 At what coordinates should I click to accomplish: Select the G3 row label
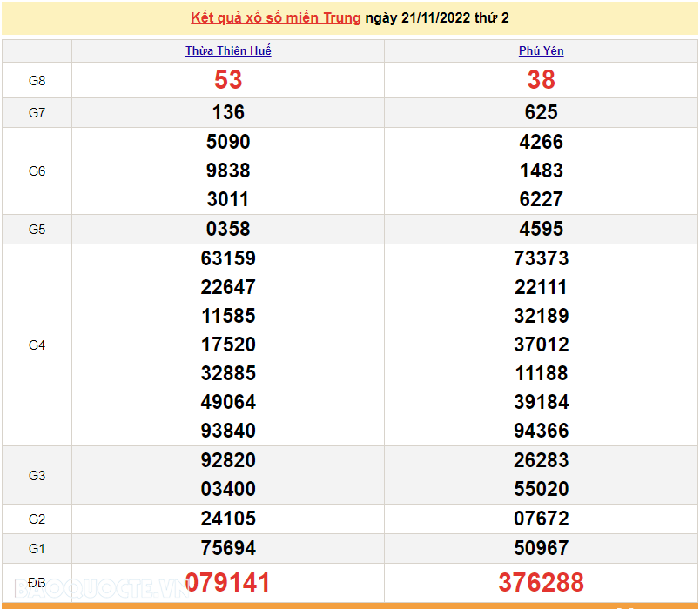37,475
